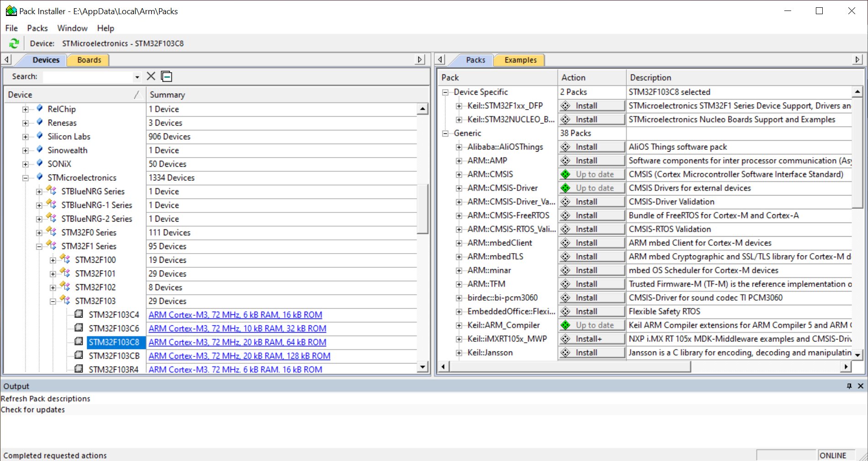
Task: Collapse the Generic packs group
Action: coord(445,133)
